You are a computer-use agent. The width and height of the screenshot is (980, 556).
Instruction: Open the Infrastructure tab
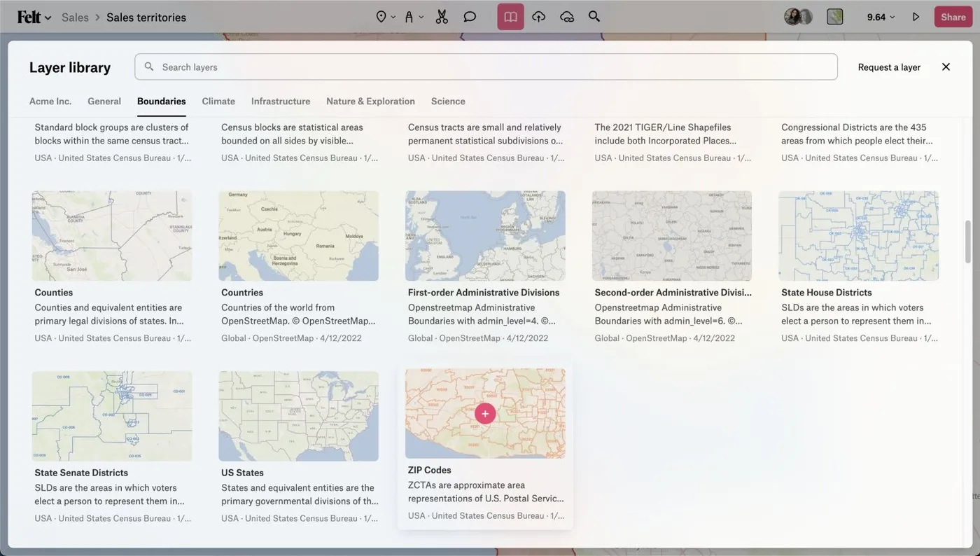coord(281,102)
